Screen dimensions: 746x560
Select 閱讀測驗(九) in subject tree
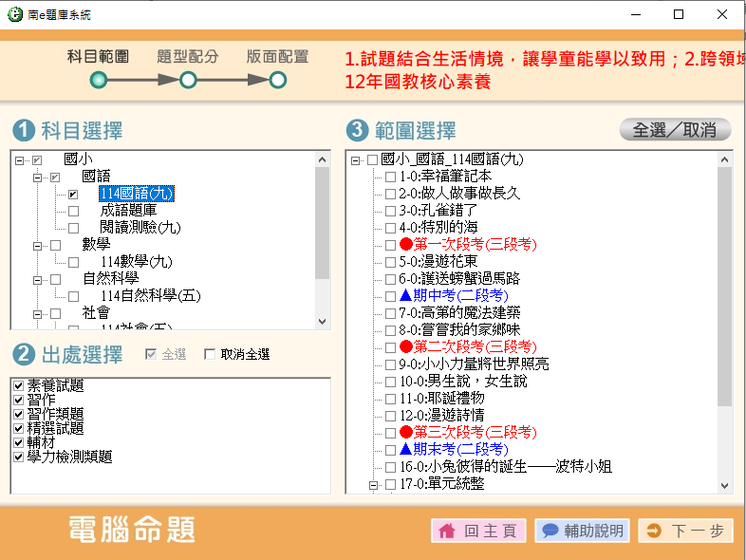[140, 228]
